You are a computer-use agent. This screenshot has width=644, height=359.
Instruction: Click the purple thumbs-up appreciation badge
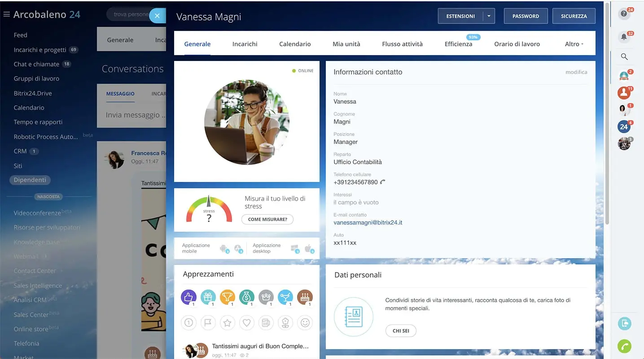click(x=188, y=297)
